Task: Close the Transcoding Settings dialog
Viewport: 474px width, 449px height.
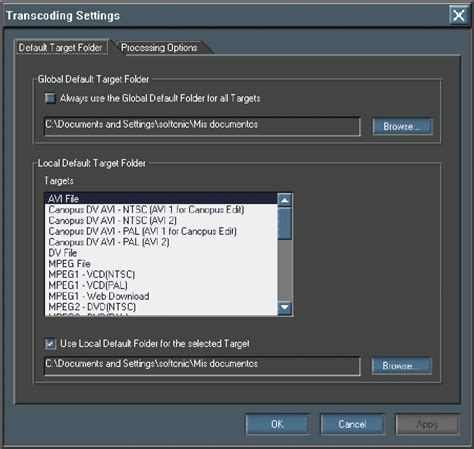Action: (x=459, y=15)
